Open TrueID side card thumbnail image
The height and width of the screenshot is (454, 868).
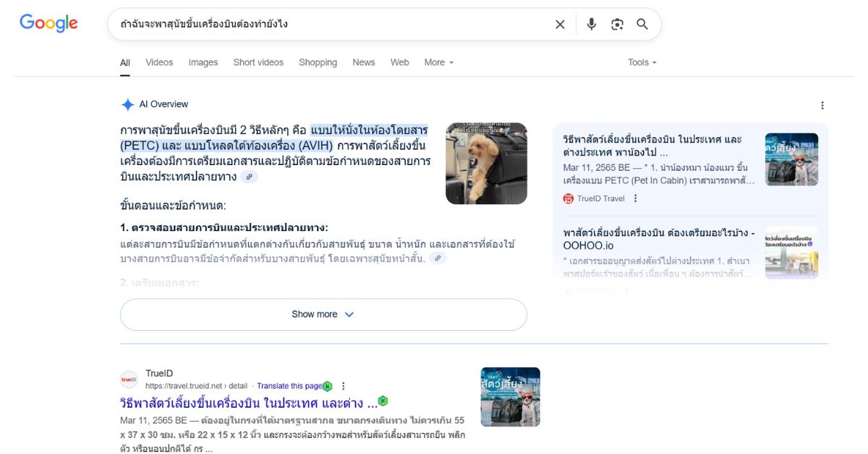792,159
